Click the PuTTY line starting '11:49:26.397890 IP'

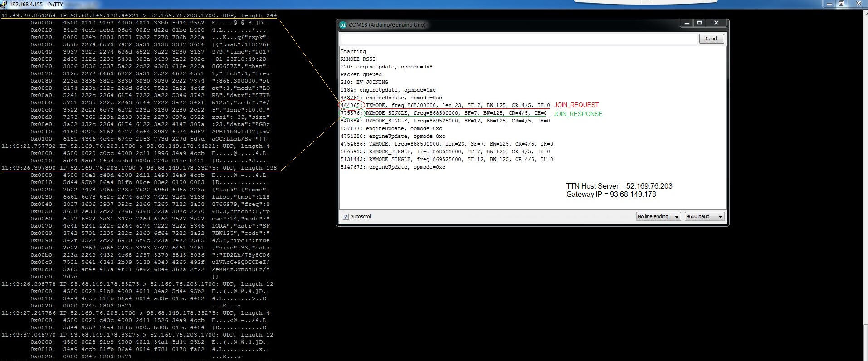139,168
